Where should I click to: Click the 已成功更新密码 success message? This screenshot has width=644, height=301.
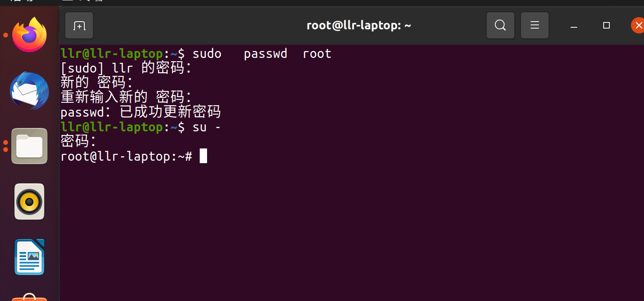coord(171,112)
